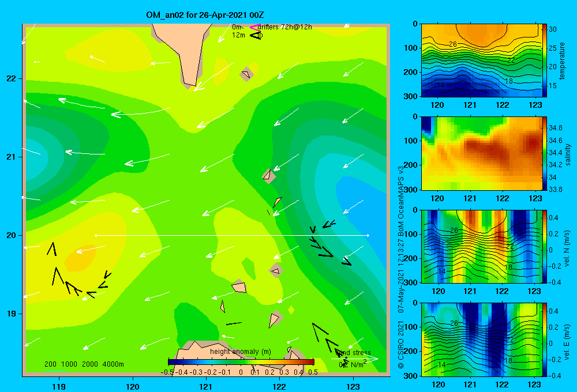Click the 'vel. E (m/s)' axis label

tap(567, 341)
